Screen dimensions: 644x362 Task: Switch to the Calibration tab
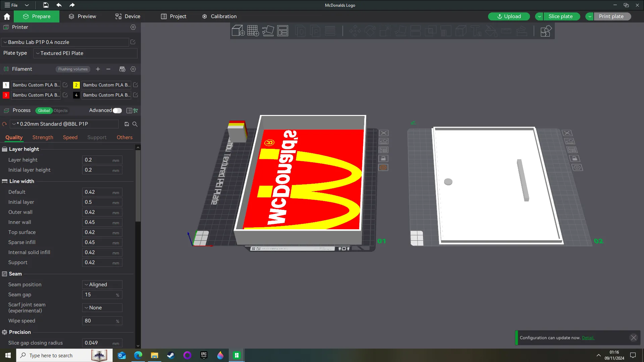[x=219, y=16]
